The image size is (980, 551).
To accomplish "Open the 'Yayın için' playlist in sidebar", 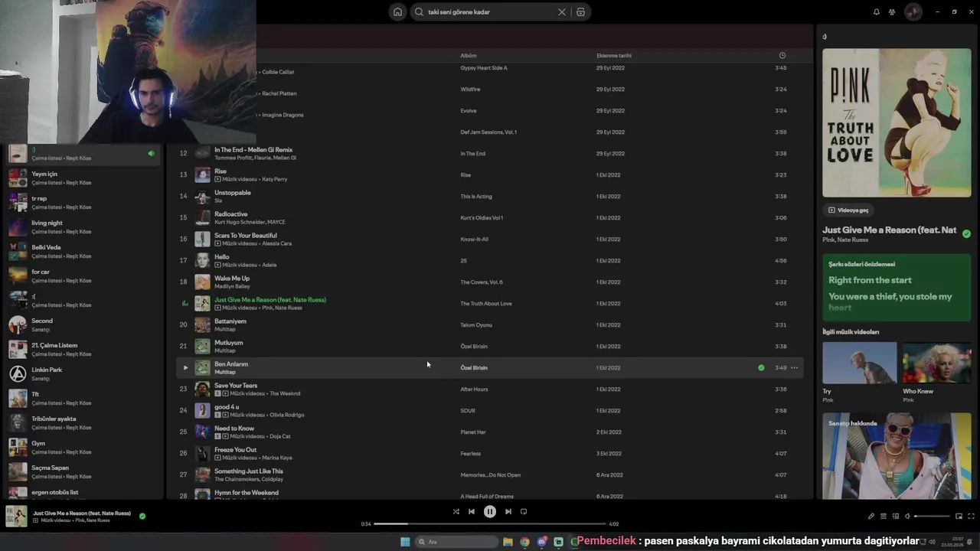I will tap(84, 178).
